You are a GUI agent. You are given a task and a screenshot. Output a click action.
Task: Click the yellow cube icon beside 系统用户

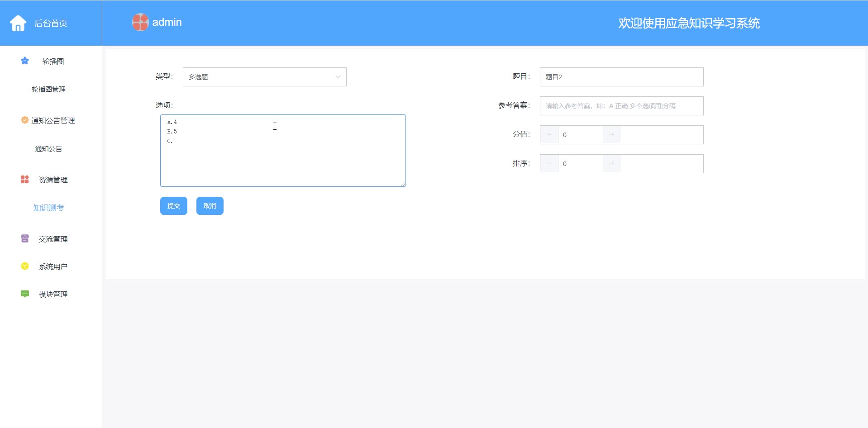25,266
